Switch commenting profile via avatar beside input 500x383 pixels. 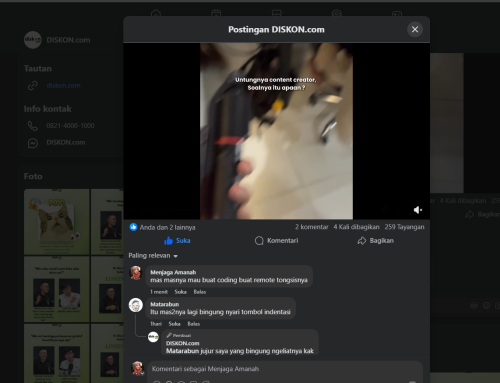(x=137, y=368)
